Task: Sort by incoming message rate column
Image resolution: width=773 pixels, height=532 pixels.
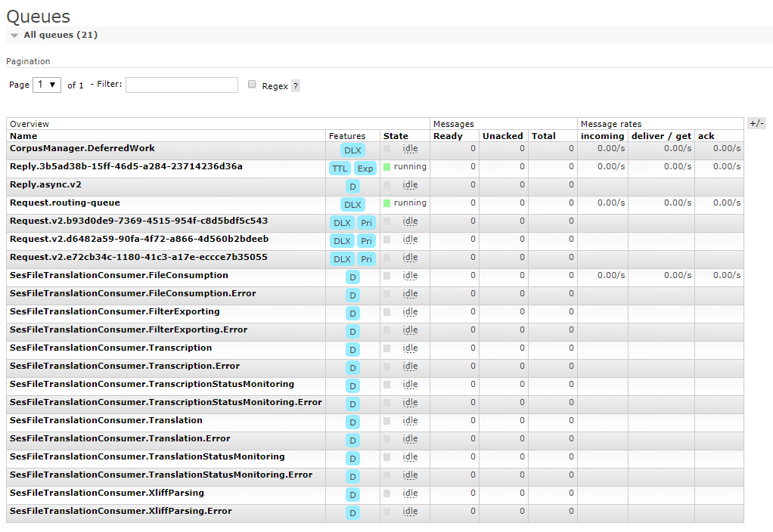Action: pos(602,136)
